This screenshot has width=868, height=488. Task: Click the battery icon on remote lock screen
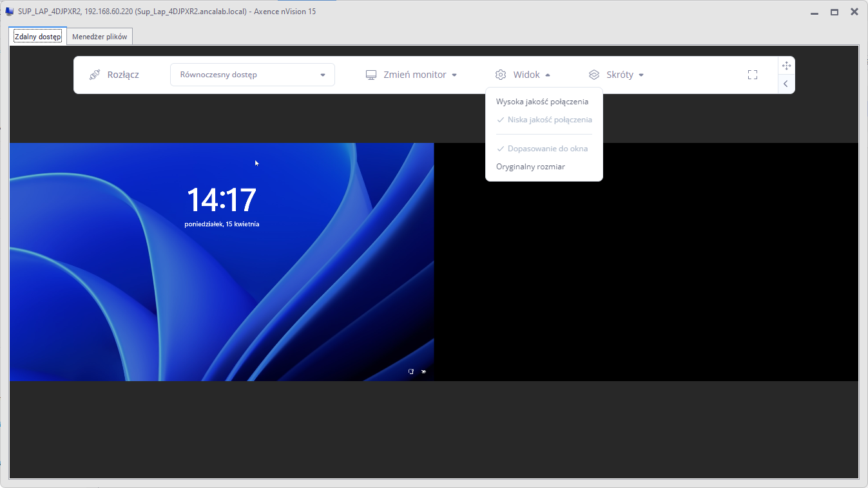[423, 371]
